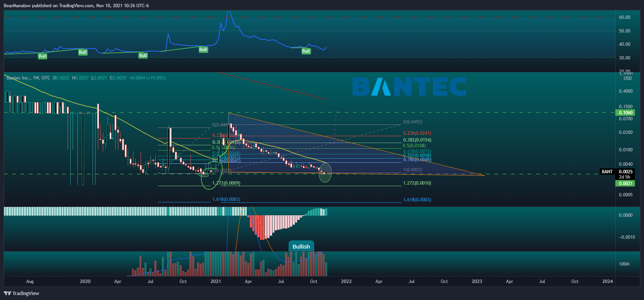Screen dimensions: 644x300
Task: Click the Fibonacci label 0.5(0.0108)
Action: click(x=414, y=146)
